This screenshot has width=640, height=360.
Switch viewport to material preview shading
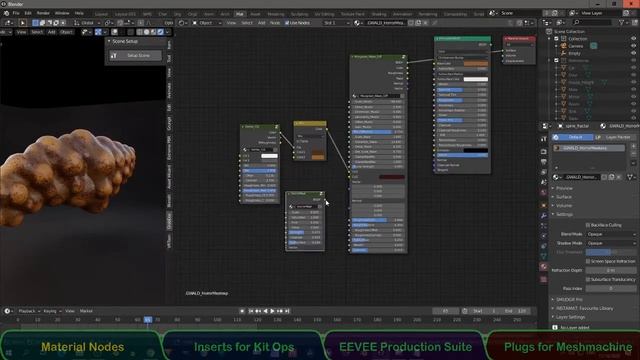click(153, 32)
